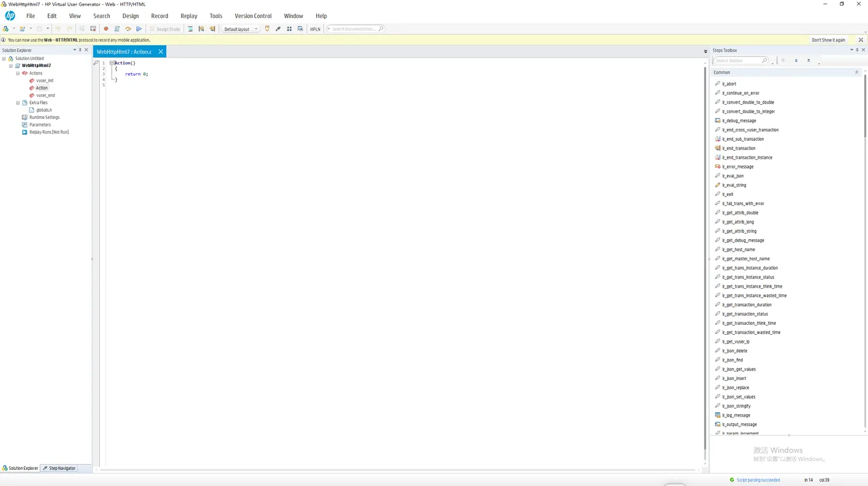
Task: Select lr_exit in the Steps Toolbox
Action: point(727,195)
